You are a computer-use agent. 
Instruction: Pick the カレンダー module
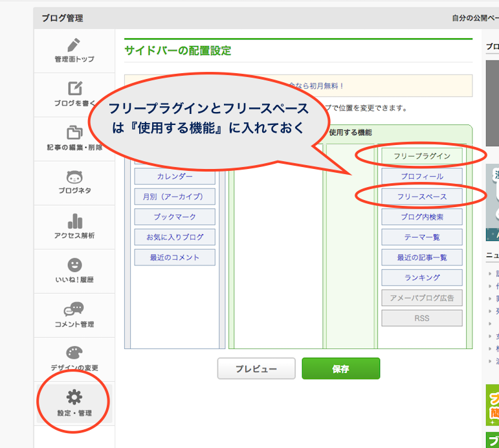175,177
